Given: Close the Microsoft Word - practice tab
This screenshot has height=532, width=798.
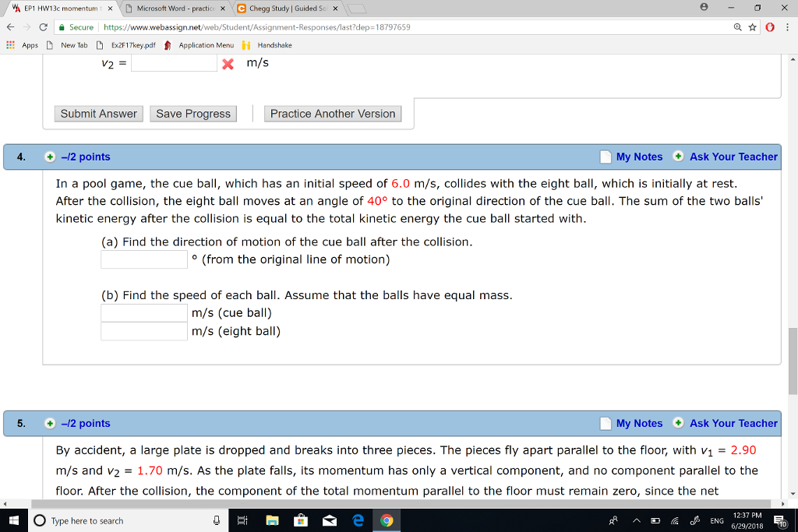Looking at the screenshot, I should point(223,9).
